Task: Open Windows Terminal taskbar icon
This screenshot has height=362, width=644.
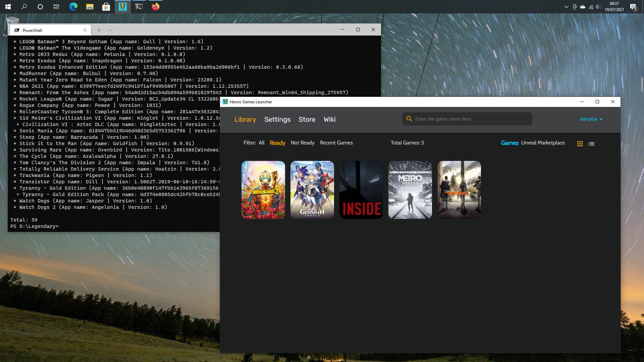Action: (139, 7)
